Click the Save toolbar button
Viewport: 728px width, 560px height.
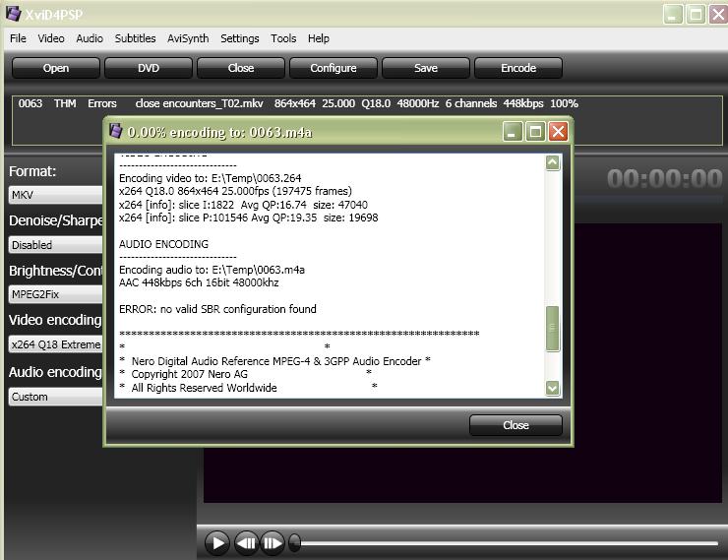(425, 68)
